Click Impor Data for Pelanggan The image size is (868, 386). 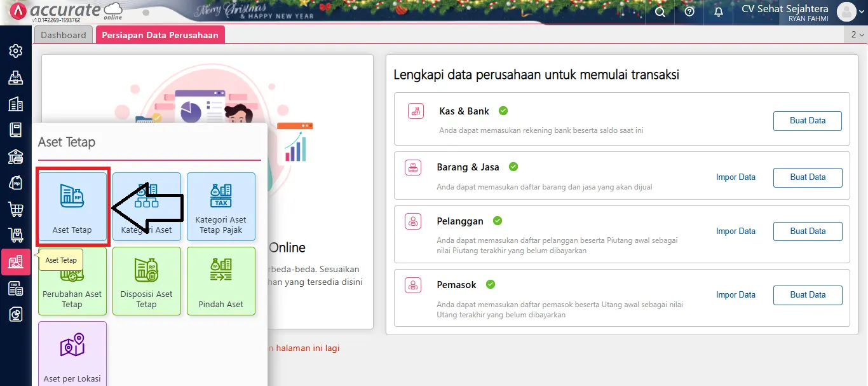(735, 231)
